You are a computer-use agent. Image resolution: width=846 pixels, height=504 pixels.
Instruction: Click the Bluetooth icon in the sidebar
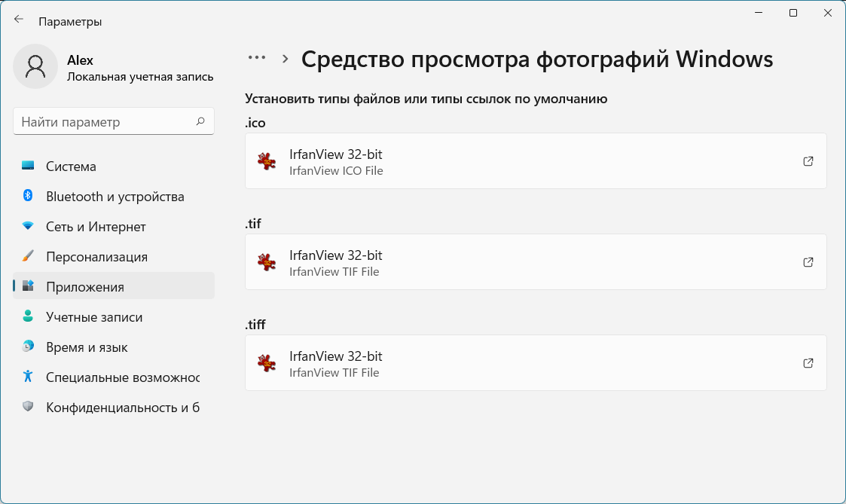coord(28,195)
